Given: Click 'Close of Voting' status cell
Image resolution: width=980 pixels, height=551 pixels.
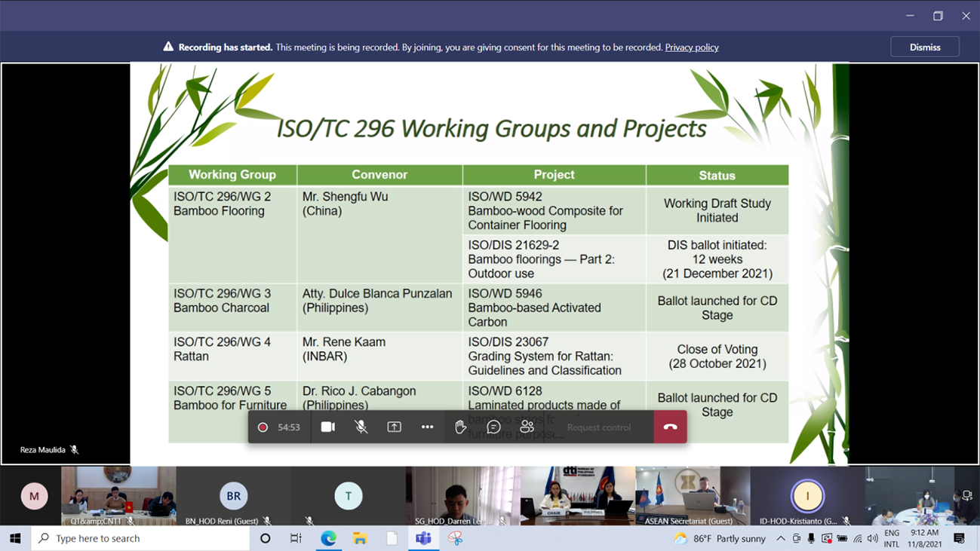Looking at the screenshot, I should point(717,357).
